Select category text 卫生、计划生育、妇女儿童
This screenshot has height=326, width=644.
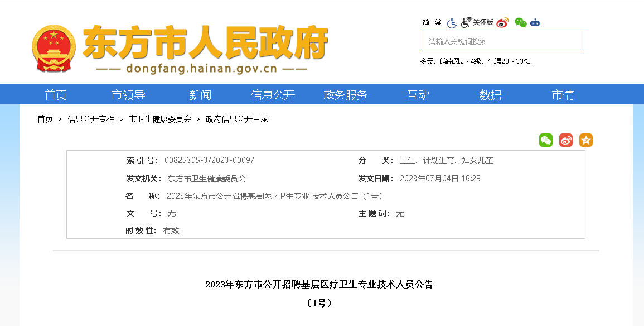click(x=447, y=160)
